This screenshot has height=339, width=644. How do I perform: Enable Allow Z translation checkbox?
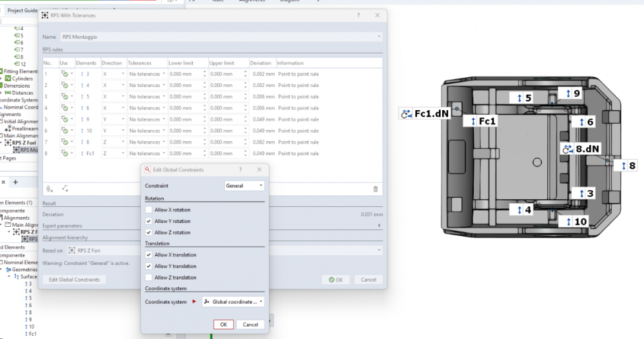[150, 278]
